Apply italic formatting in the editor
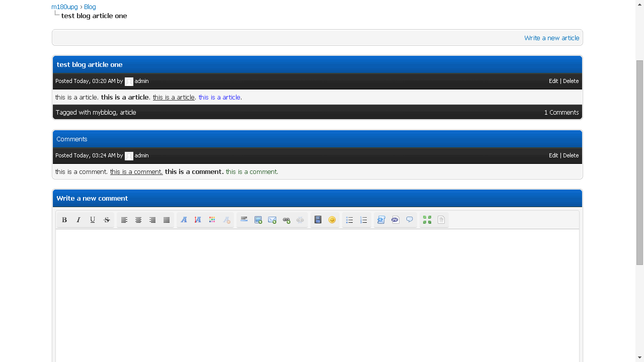 tap(78, 220)
